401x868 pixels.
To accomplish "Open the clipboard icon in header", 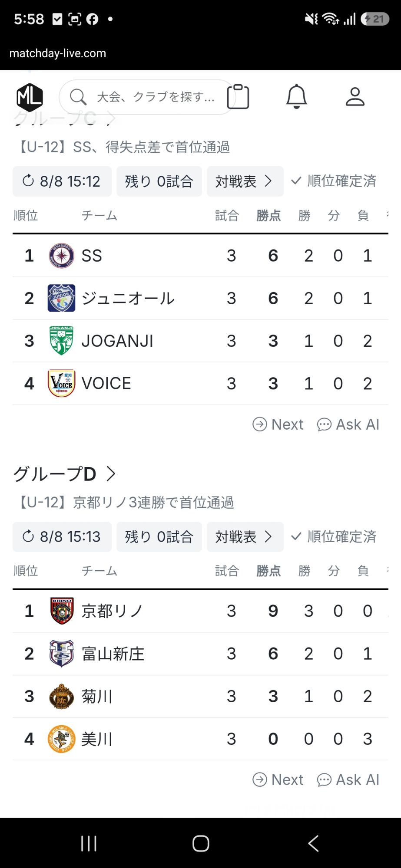I will [238, 96].
